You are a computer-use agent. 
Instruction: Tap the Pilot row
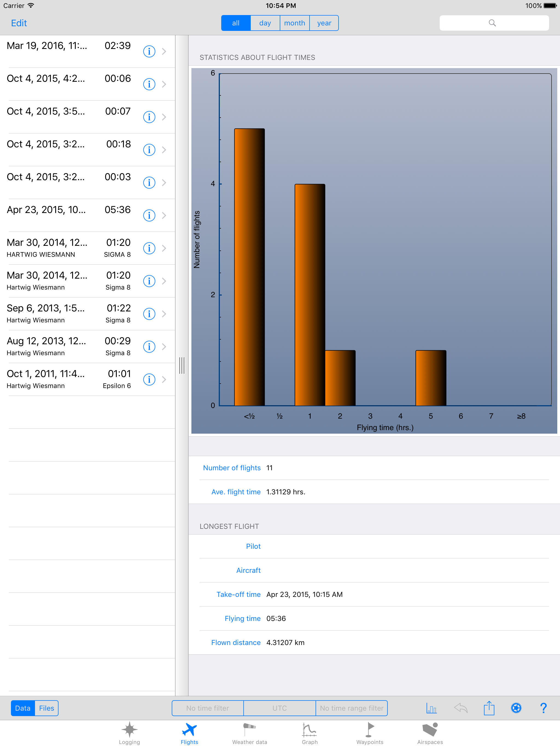point(374,546)
